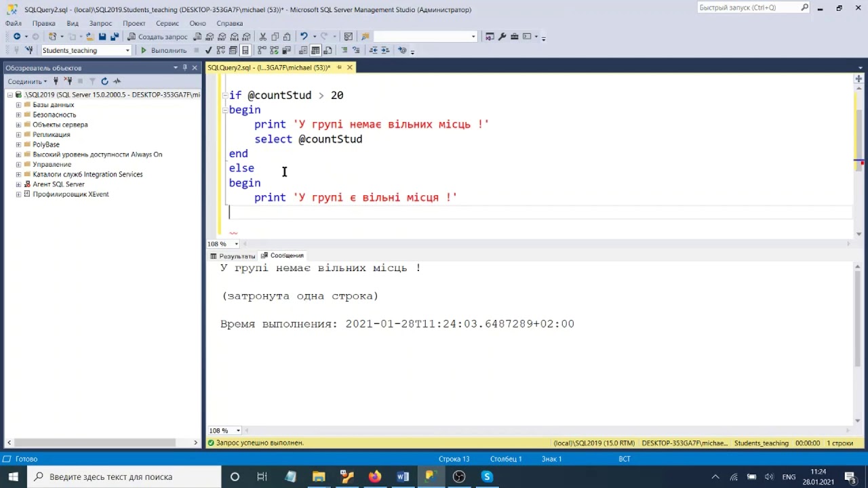Change connection icon beside database dropdown
Image resolution: width=868 pixels, height=488 pixels.
point(29,50)
